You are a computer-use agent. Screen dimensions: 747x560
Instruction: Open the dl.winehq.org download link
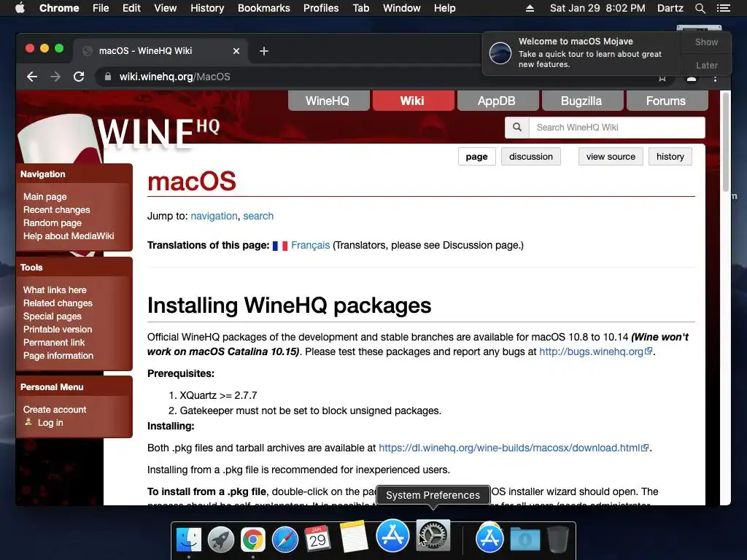[x=514, y=448]
